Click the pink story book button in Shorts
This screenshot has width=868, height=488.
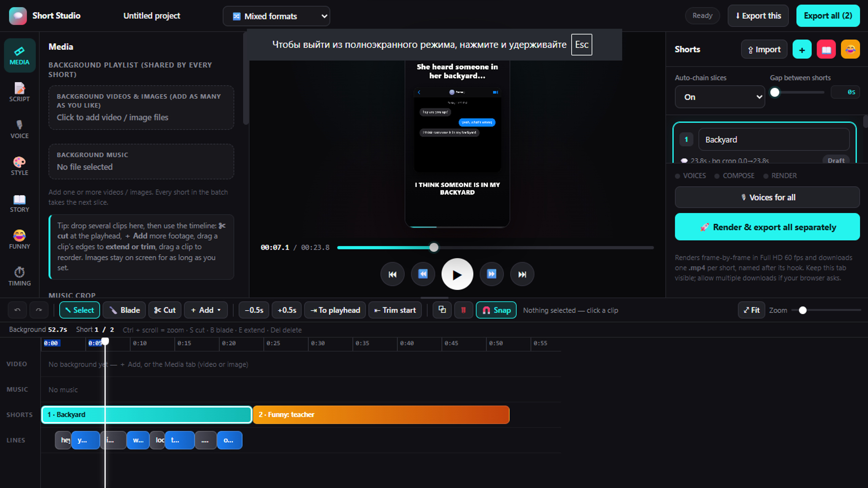[826, 49]
